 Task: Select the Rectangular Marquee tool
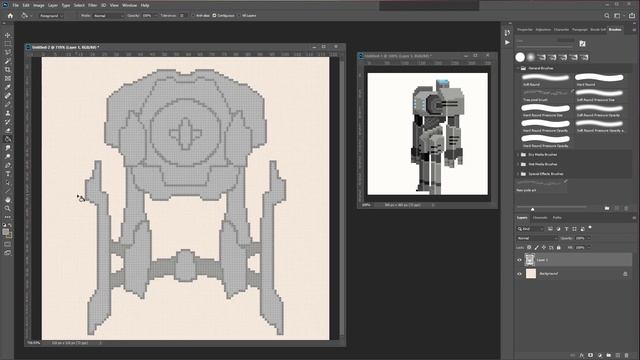pyautogui.click(x=8, y=44)
